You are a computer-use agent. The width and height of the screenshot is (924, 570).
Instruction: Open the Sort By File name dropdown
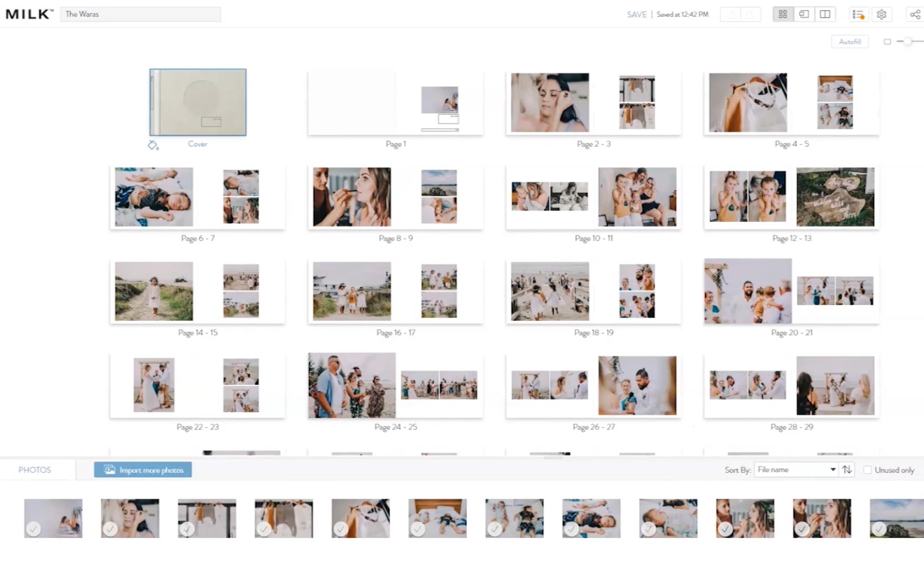(796, 470)
